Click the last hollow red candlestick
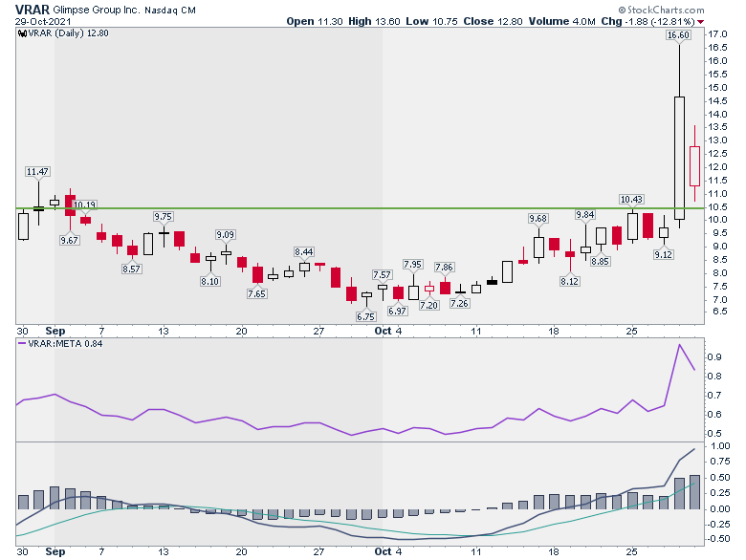 click(x=694, y=166)
